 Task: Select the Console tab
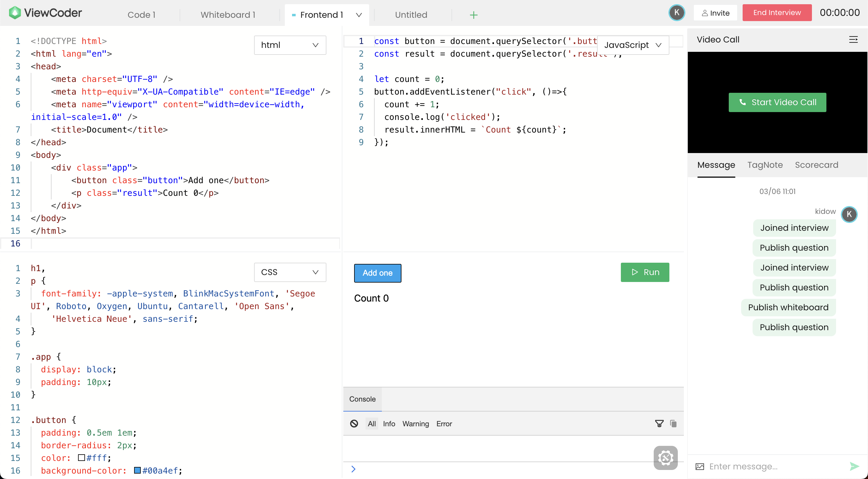tap(362, 399)
